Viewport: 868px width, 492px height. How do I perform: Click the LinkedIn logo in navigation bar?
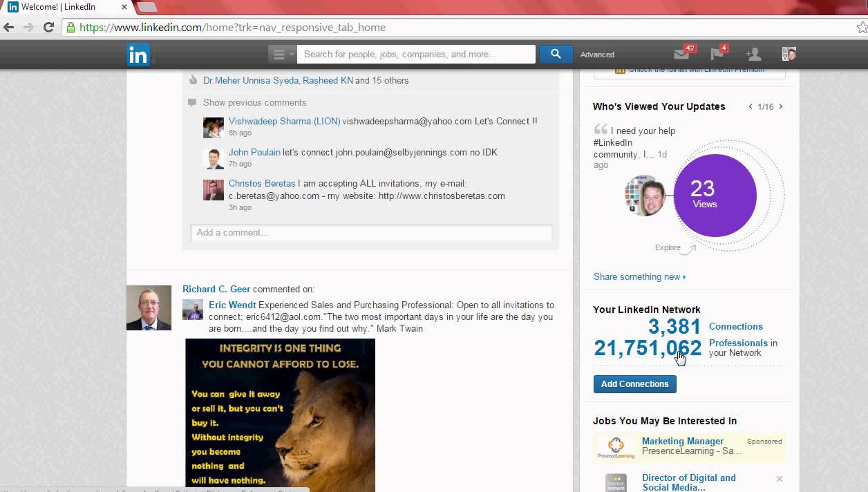click(x=138, y=55)
